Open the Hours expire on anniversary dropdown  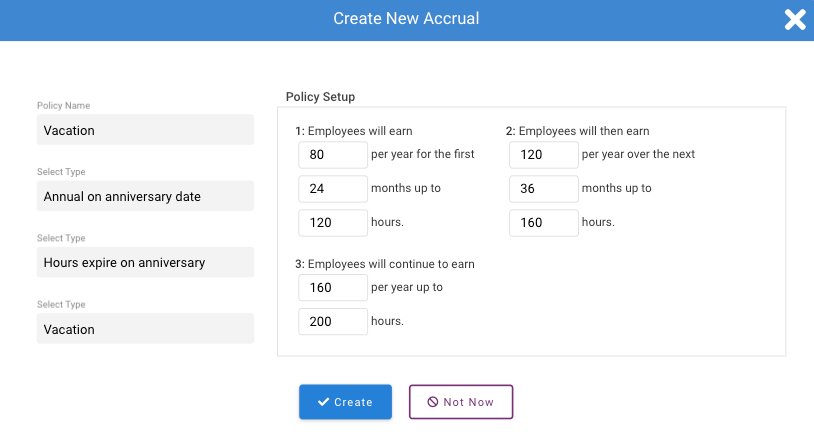coord(145,262)
